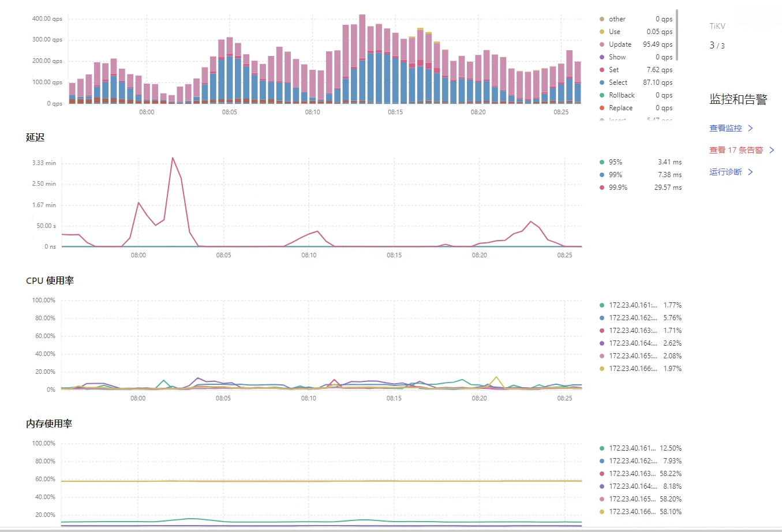The height and width of the screenshot is (532, 782).
Task: Toggle the 'Replace' series in QPS legend
Action: (x=635, y=108)
